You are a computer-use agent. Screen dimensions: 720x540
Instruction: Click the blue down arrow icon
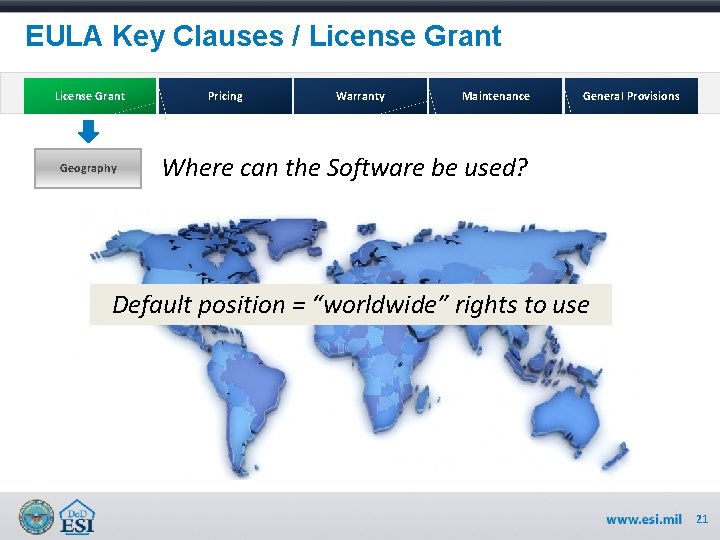coord(88,131)
